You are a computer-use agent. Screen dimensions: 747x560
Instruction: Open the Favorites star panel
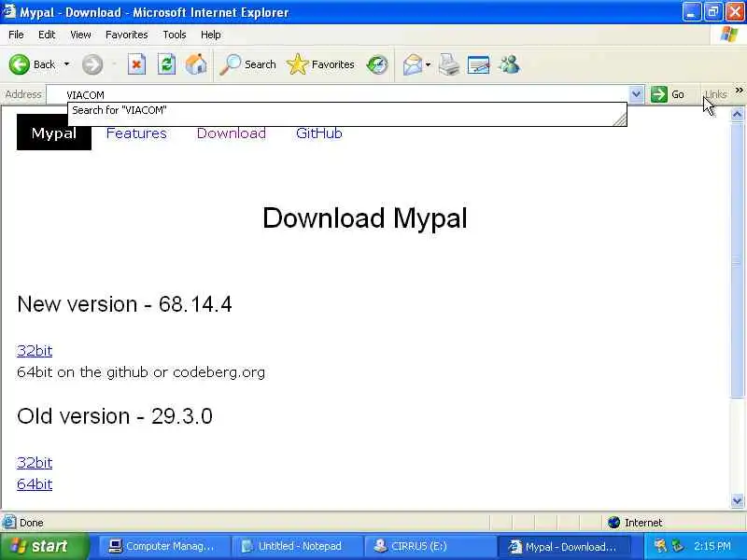[320, 64]
